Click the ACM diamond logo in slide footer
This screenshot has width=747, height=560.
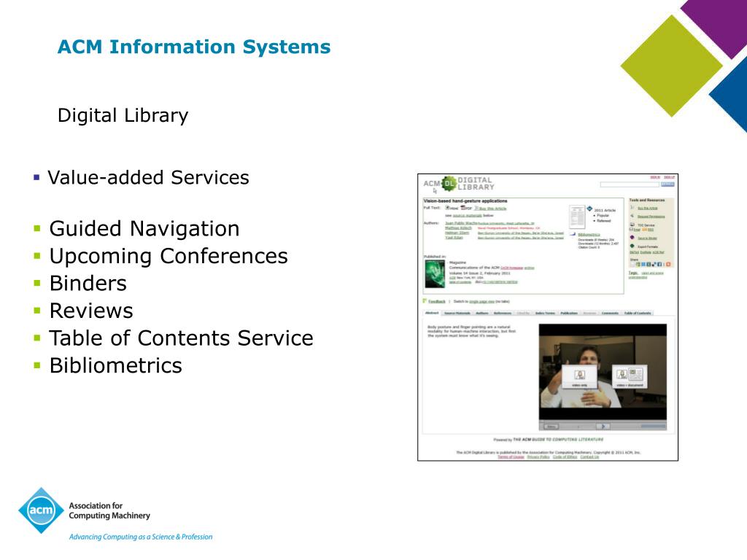point(41,510)
